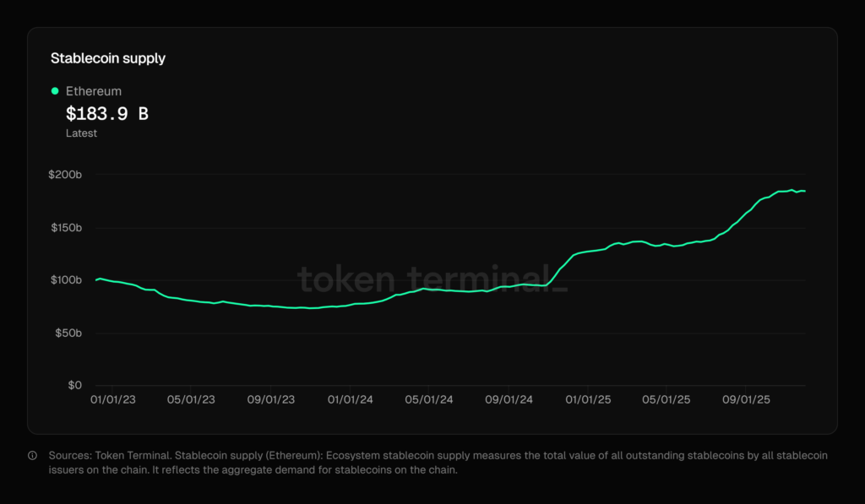Select the 01/01/25 date tick
Image resolution: width=865 pixels, height=504 pixels.
click(x=589, y=399)
